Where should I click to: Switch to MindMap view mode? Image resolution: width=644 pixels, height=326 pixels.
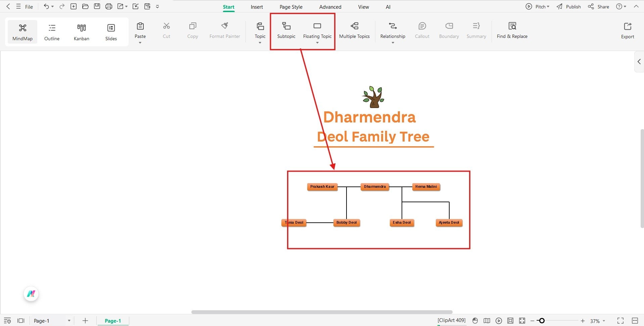pos(22,32)
